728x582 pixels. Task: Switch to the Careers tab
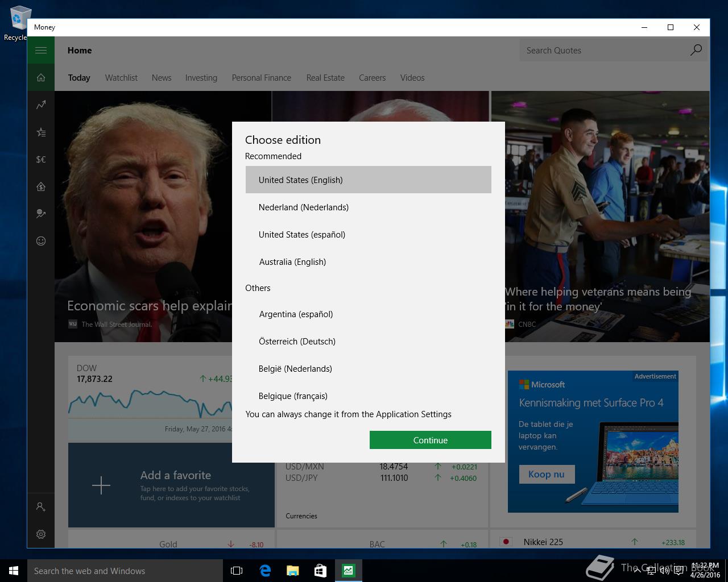(373, 78)
